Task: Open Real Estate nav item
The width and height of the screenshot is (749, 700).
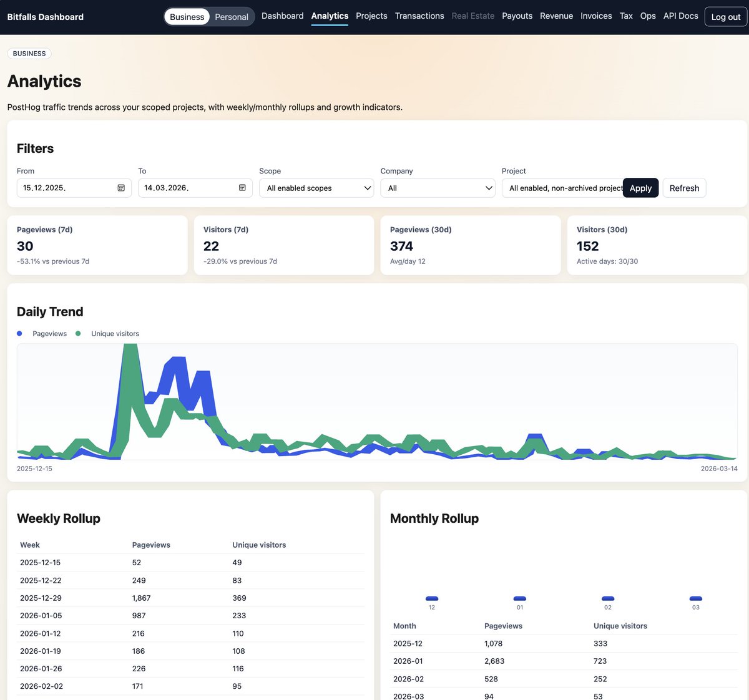Action: coord(473,16)
